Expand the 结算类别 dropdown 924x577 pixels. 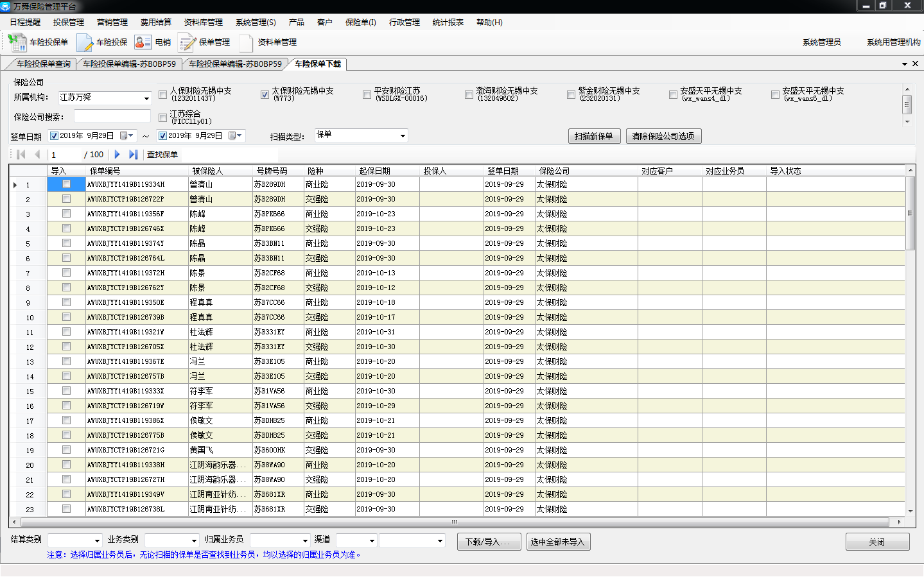click(x=97, y=541)
